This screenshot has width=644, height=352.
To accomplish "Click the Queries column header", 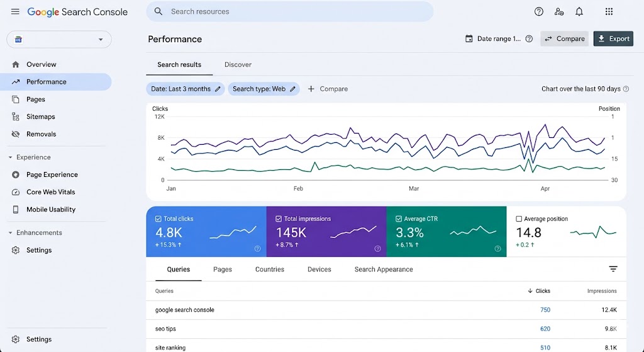I will [164, 291].
